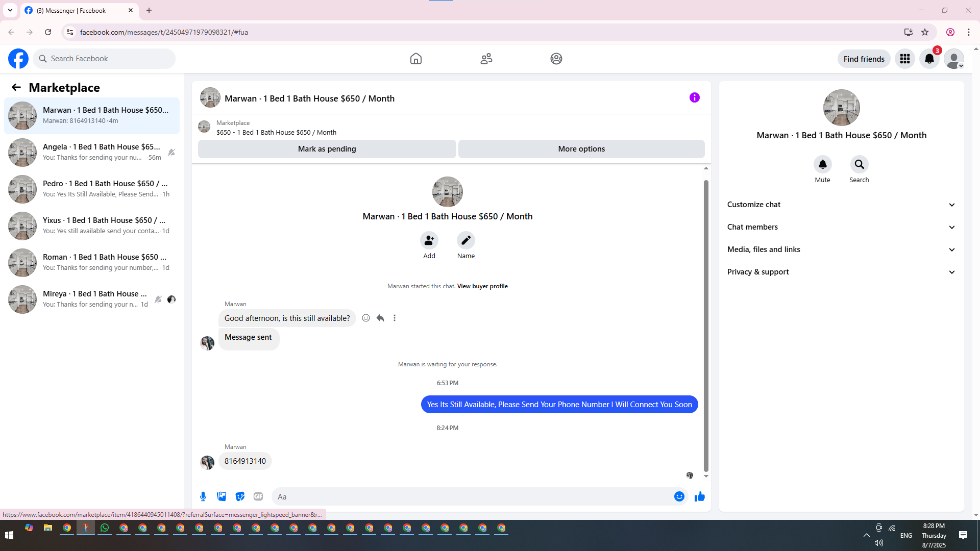React to the 'still available' message
Screen dimensions: 980x551
366,318
